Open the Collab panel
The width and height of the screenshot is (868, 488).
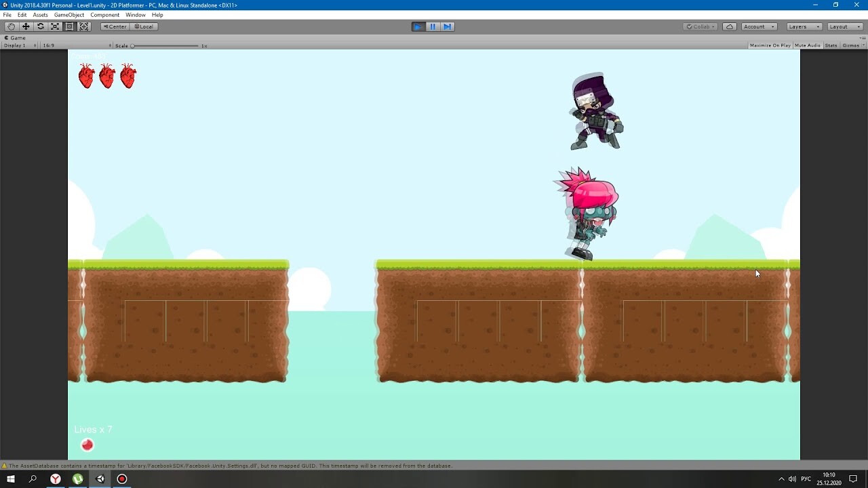click(699, 26)
